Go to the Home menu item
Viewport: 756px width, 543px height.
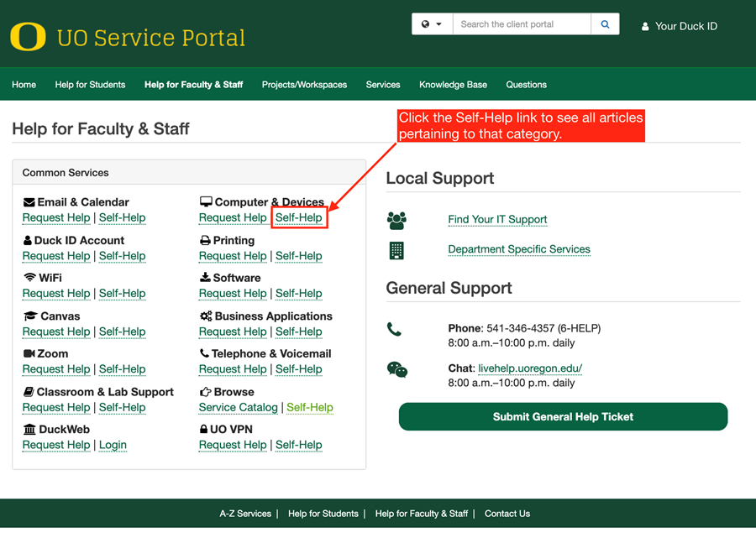[x=24, y=85]
